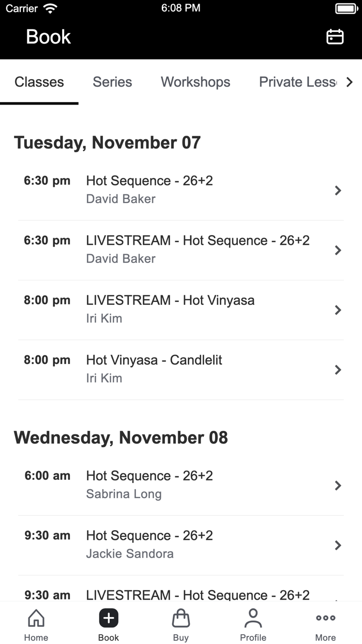362x644 pixels.
Task: Tap the Wi-Fi status icon
Action: point(50,8)
